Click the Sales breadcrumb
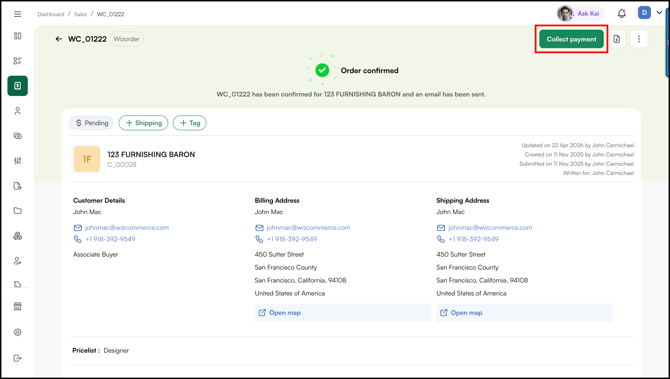670x379 pixels. (80, 14)
